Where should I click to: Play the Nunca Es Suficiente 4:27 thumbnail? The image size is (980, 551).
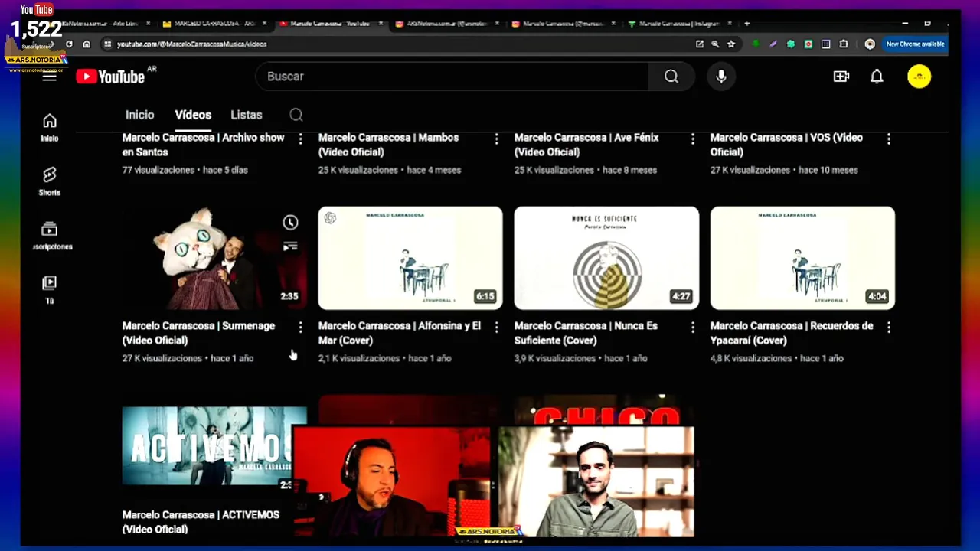(606, 258)
